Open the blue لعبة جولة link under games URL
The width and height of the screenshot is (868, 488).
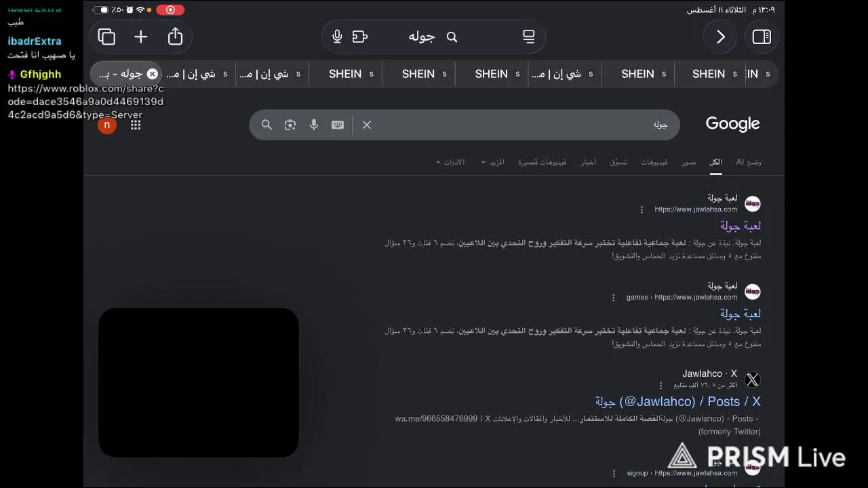(740, 314)
